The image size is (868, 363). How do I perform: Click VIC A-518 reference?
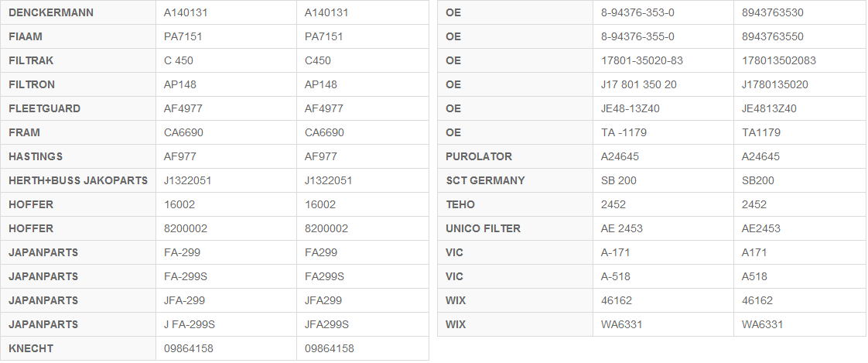click(616, 276)
